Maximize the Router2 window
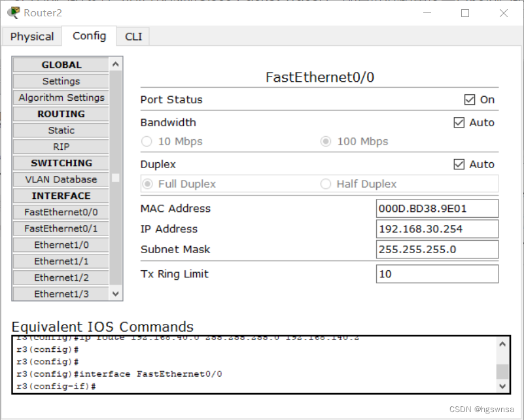This screenshot has height=420, width=524. [x=465, y=12]
